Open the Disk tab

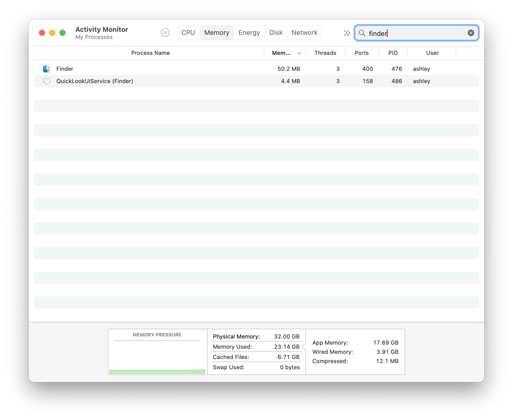tap(276, 33)
